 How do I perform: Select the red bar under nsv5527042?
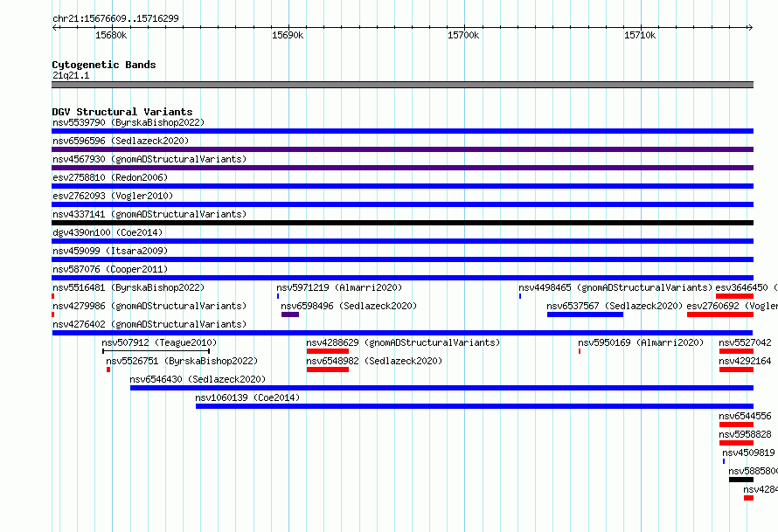pyautogui.click(x=736, y=351)
